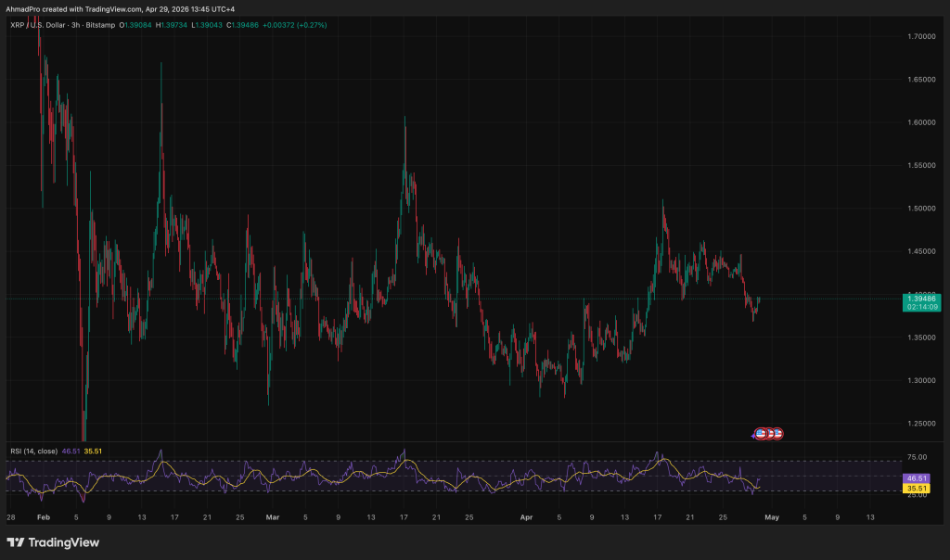The height and width of the screenshot is (560, 950).
Task: Open the leftmost US flag economic event
Action: tap(761, 433)
